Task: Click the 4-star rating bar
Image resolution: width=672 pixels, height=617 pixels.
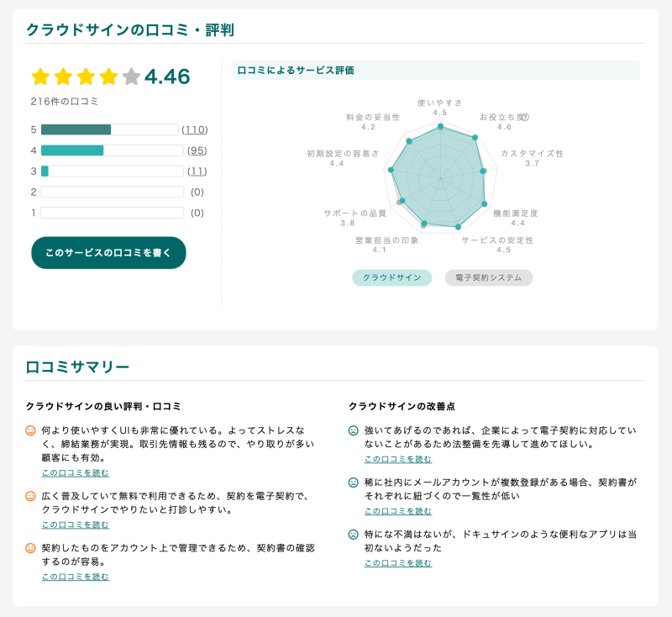Action: (x=113, y=150)
